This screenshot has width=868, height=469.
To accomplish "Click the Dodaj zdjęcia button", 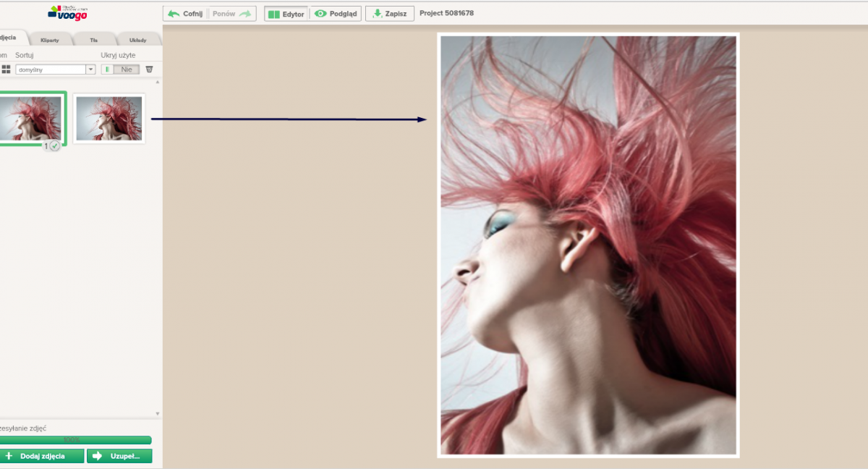I will coord(42,456).
